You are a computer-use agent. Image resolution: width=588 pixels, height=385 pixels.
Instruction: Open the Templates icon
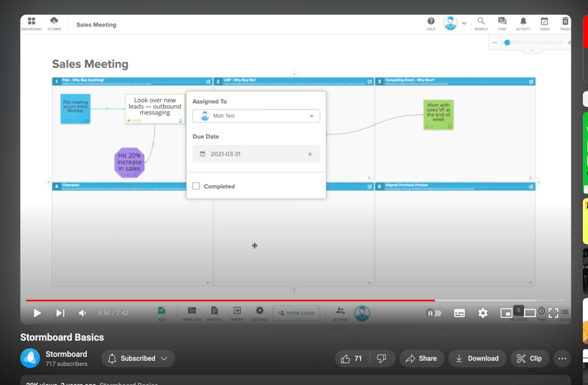coord(192,313)
